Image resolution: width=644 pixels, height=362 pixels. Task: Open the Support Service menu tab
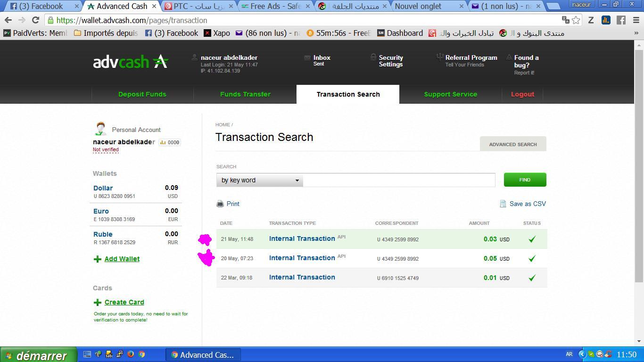451,94
